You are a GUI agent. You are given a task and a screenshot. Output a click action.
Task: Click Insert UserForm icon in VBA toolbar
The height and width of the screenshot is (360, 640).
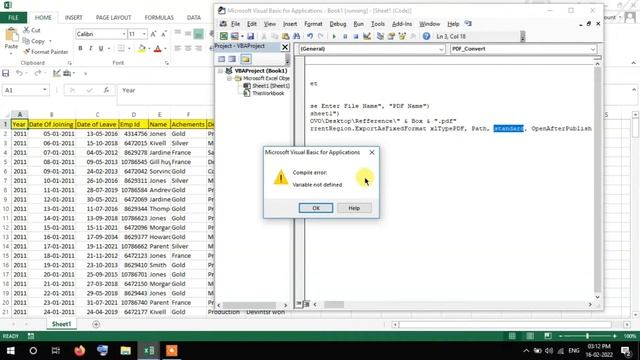pyautogui.click(x=234, y=36)
